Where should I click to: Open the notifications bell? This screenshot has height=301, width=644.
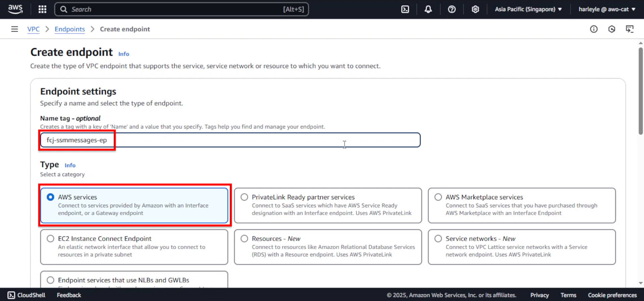click(x=428, y=9)
